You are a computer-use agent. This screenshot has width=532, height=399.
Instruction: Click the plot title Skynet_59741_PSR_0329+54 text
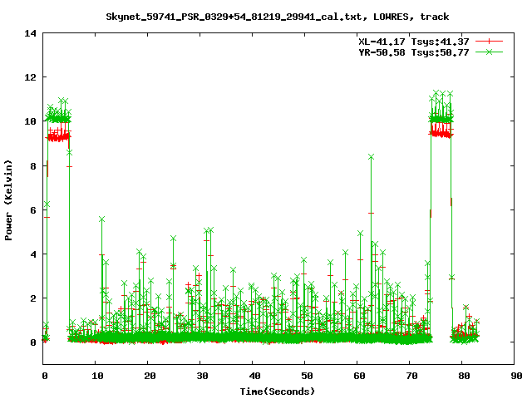click(x=277, y=17)
